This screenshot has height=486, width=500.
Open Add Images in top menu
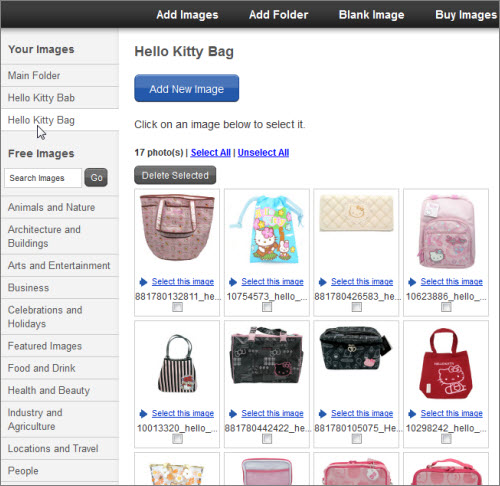187,15
